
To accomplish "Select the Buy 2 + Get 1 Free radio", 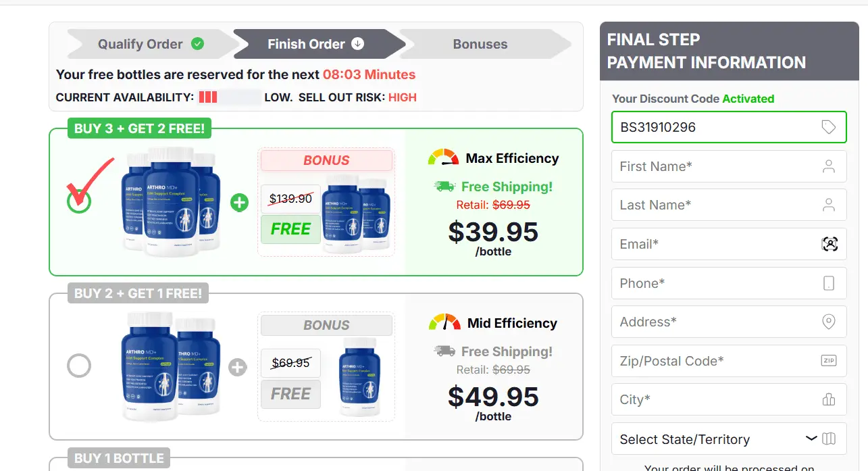I will pyautogui.click(x=79, y=366).
